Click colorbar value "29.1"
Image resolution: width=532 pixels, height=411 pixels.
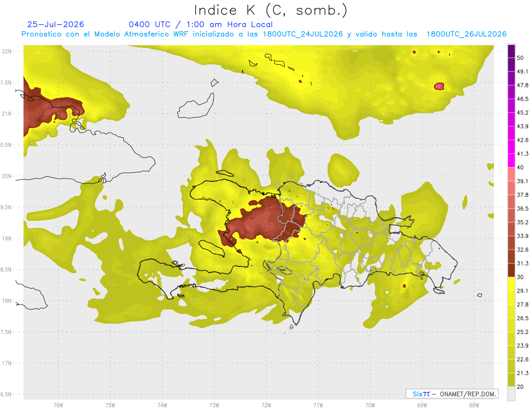coord(523,290)
